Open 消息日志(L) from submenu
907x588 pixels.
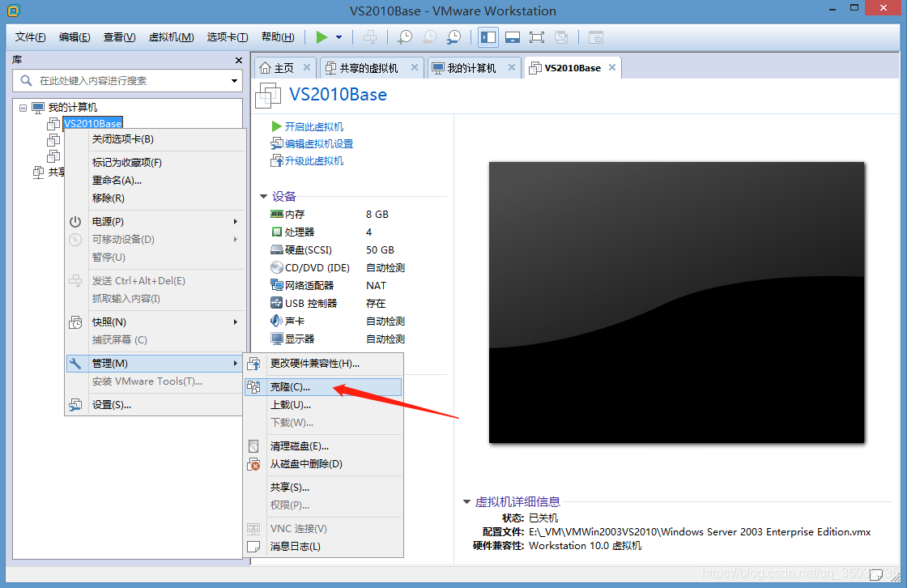[x=323, y=547]
